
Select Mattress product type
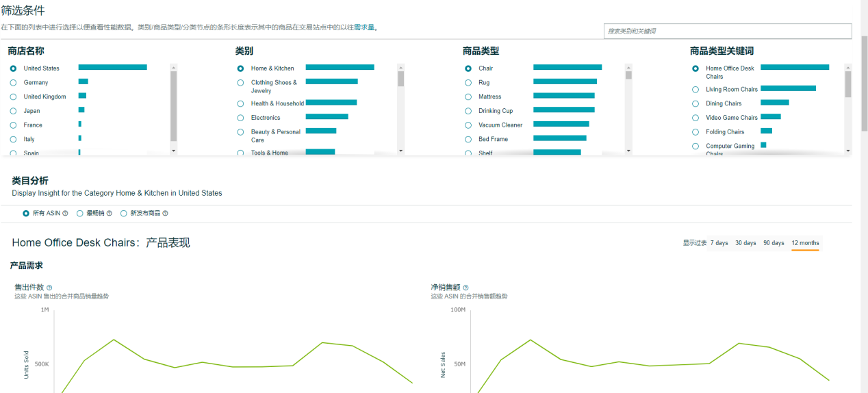pyautogui.click(x=468, y=97)
